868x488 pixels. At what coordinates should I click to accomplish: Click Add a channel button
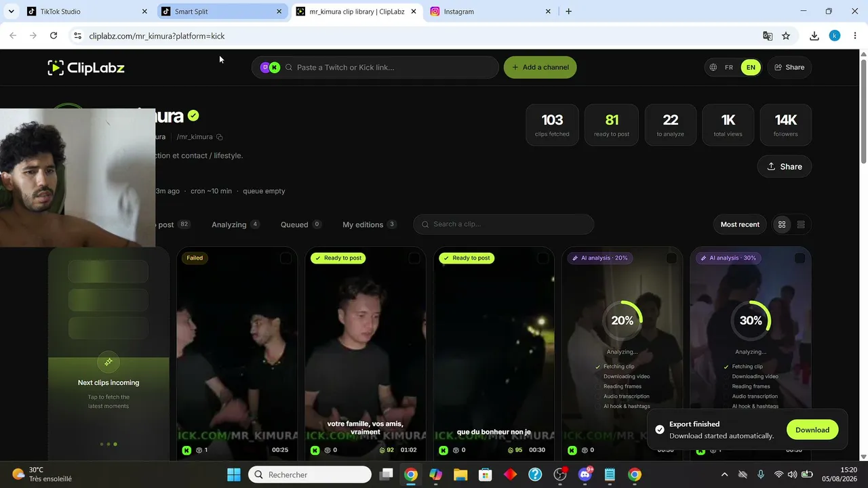tap(540, 67)
